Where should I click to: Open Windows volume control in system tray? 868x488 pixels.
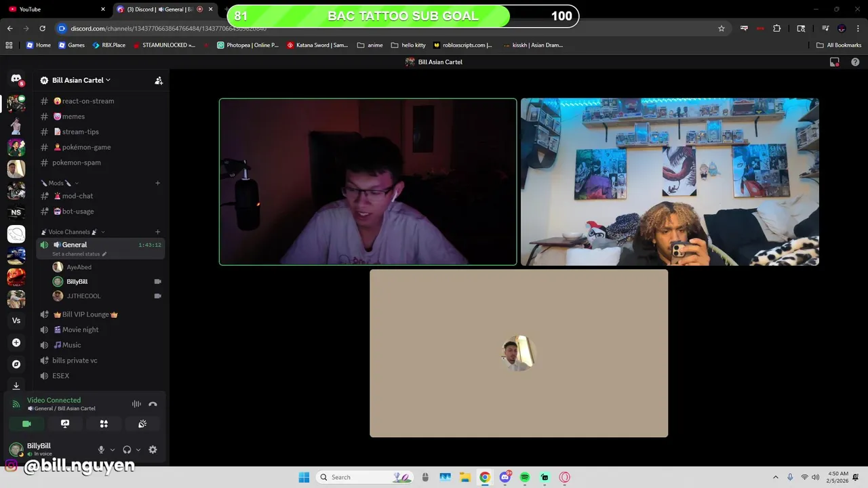tap(815, 477)
